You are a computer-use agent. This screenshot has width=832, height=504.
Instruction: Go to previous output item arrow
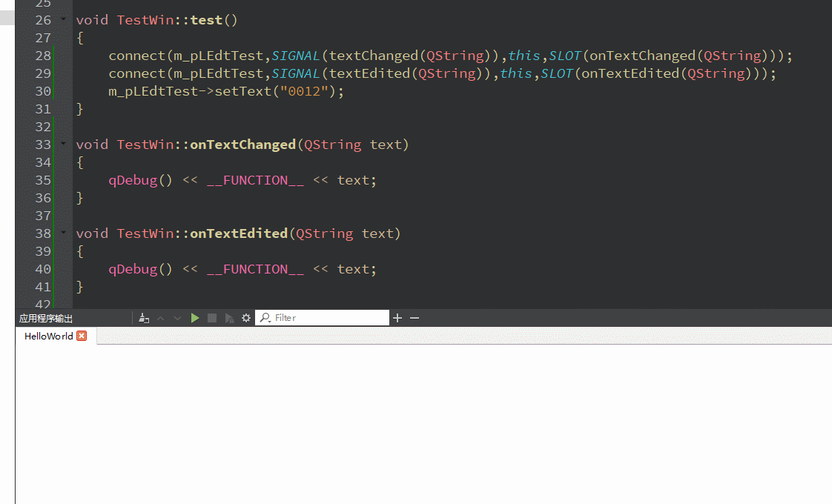click(x=161, y=318)
